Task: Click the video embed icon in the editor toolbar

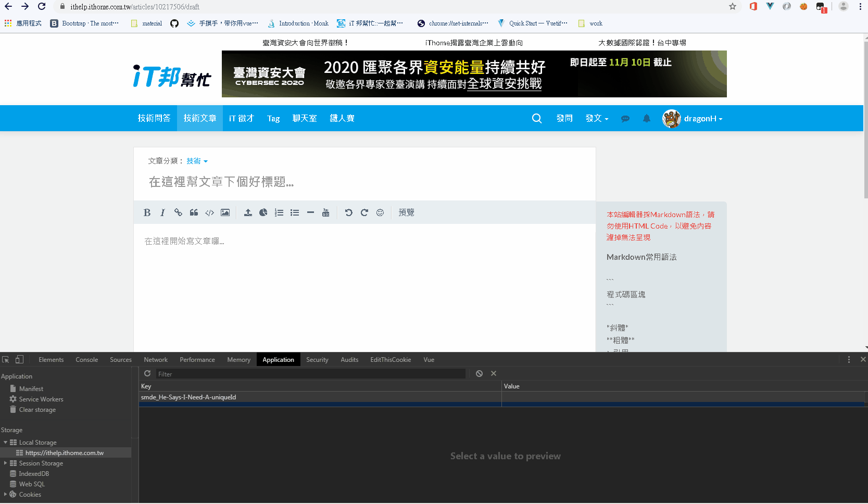Action: click(326, 212)
